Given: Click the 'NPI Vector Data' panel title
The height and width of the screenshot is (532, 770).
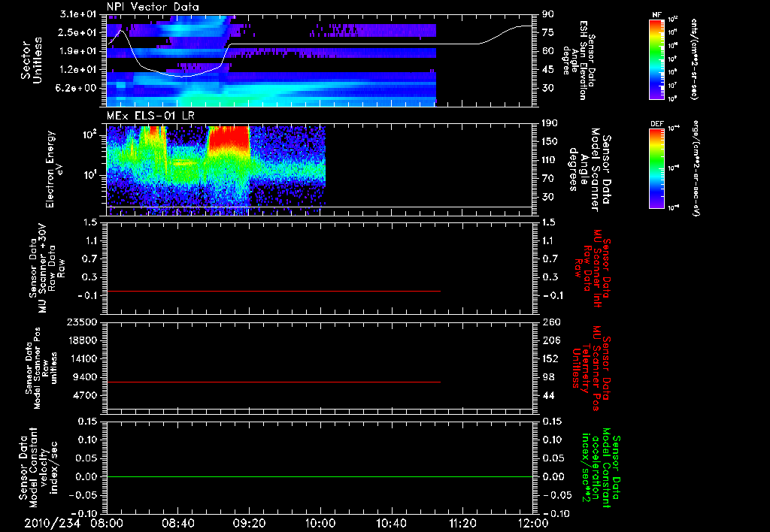Looking at the screenshot, I should pyautogui.click(x=153, y=7).
